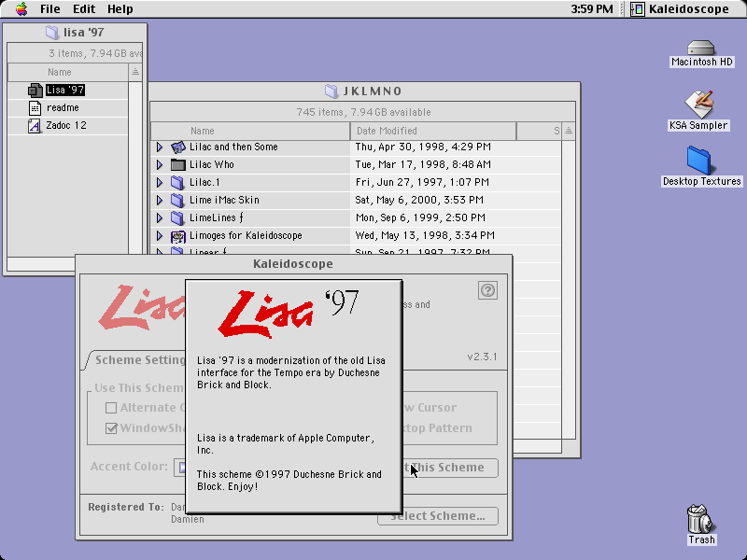Expand the Lilac Who folder
747x560 pixels.
[x=160, y=165]
